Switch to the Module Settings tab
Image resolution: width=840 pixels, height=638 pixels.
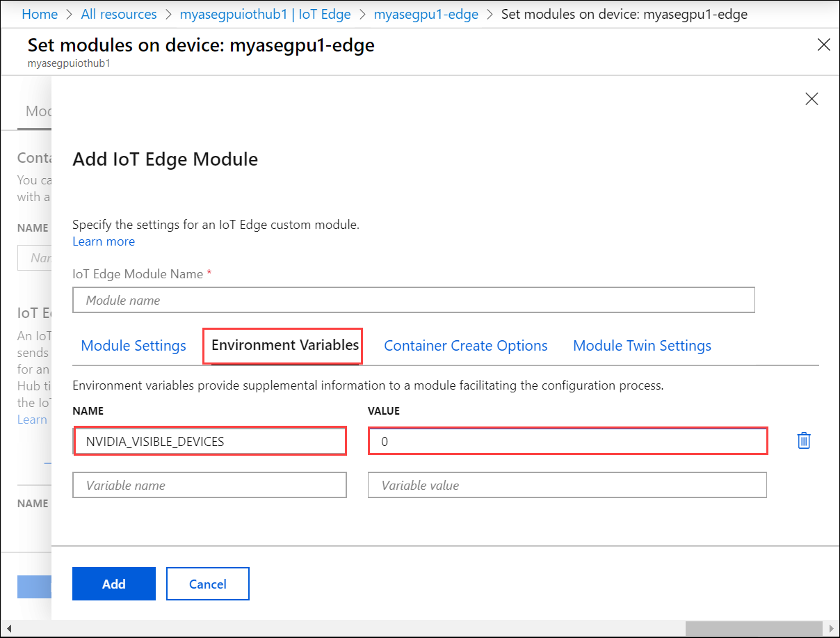[x=134, y=345]
